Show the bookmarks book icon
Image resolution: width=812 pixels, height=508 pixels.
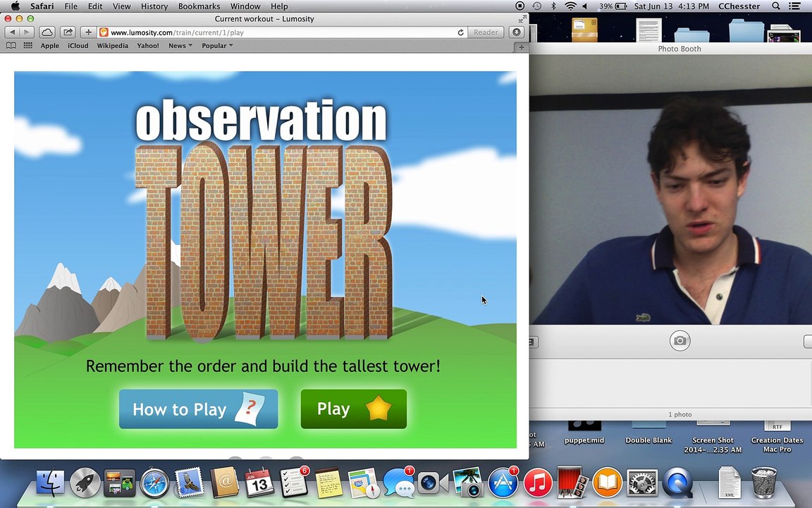point(11,46)
